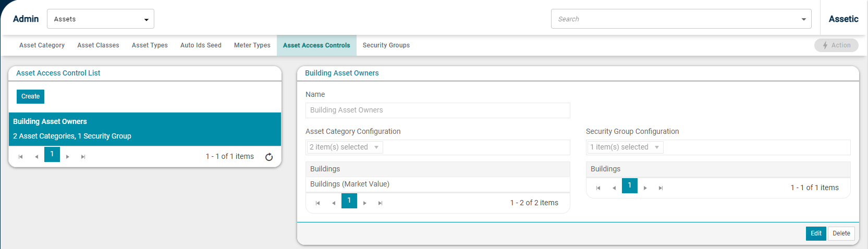This screenshot has height=249, width=868.
Task: Open the 2 item(s) selected category dropdown
Action: pos(345,147)
